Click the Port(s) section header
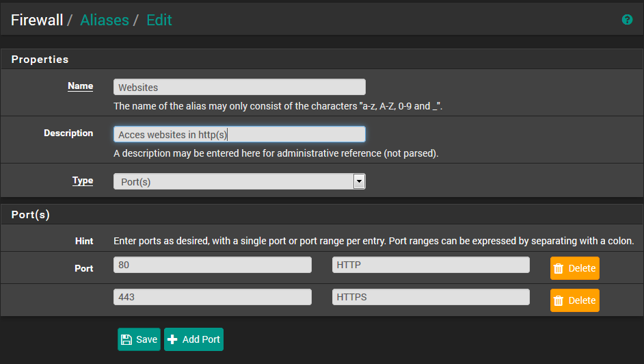The image size is (644, 364). [x=31, y=214]
